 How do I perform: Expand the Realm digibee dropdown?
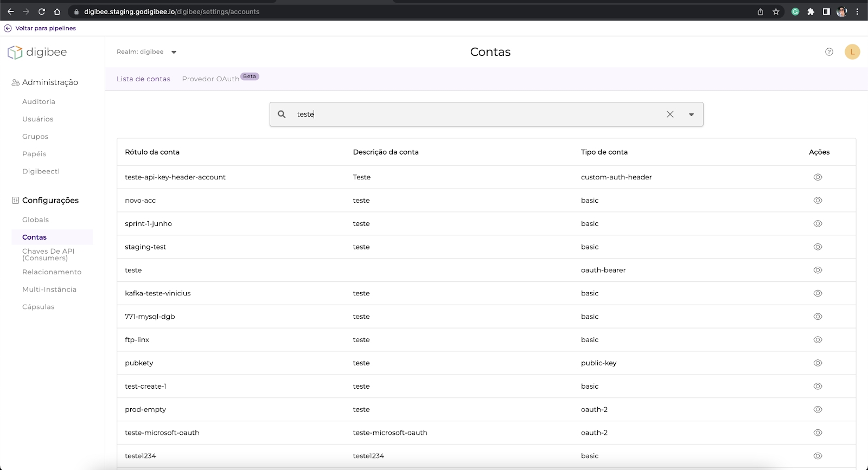click(174, 52)
